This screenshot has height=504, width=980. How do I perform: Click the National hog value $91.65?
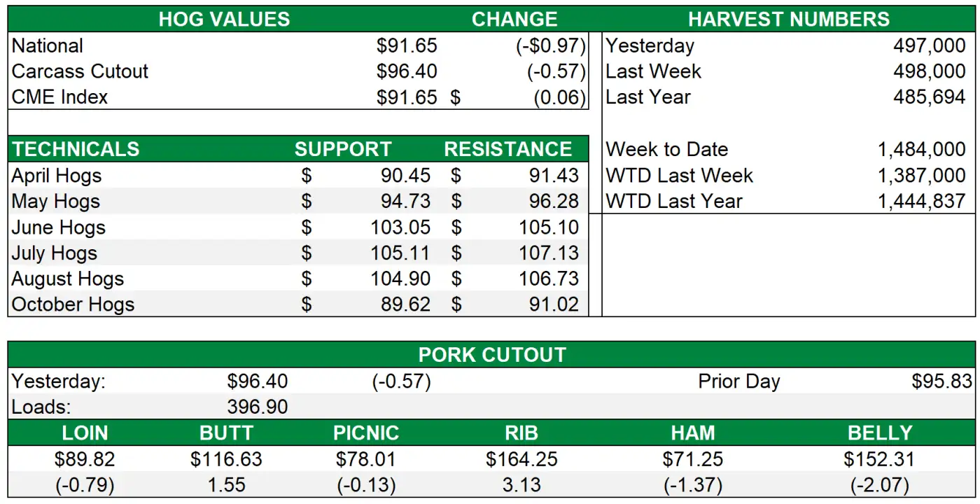pyautogui.click(x=407, y=46)
